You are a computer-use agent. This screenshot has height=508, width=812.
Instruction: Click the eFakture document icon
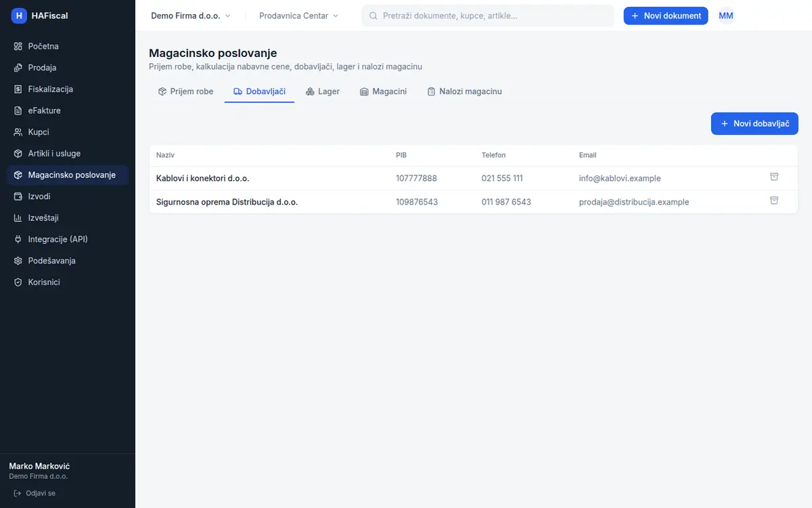(x=18, y=110)
